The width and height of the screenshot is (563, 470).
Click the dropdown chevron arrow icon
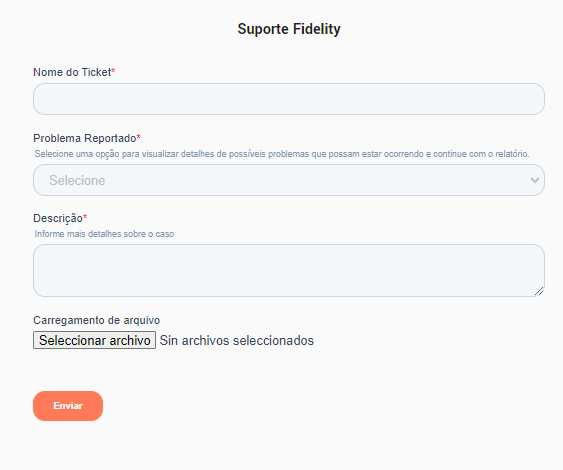point(535,180)
